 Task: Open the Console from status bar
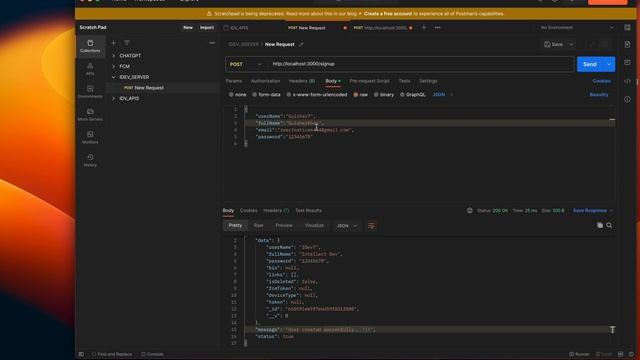click(x=152, y=354)
